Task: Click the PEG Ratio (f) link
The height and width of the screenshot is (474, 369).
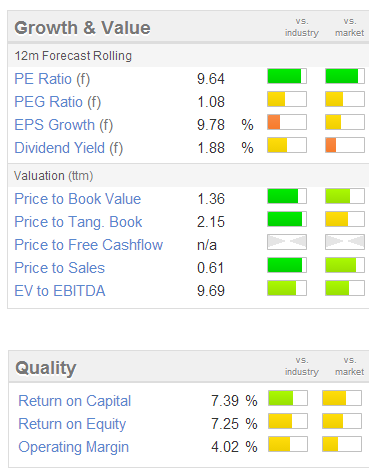Action: (57, 102)
